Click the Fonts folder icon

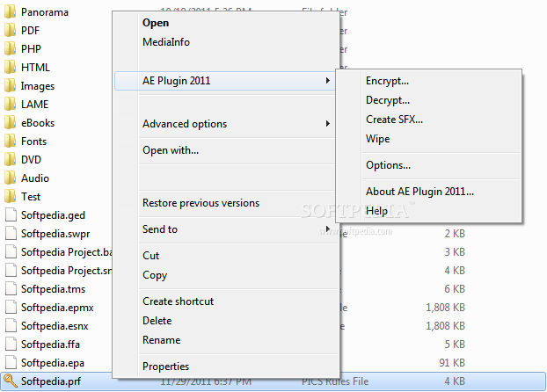pos(11,142)
